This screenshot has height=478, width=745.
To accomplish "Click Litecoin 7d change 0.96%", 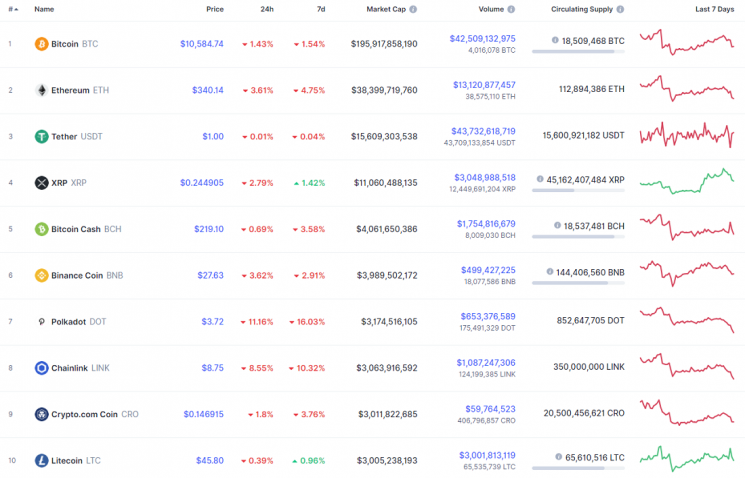I will (x=308, y=460).
